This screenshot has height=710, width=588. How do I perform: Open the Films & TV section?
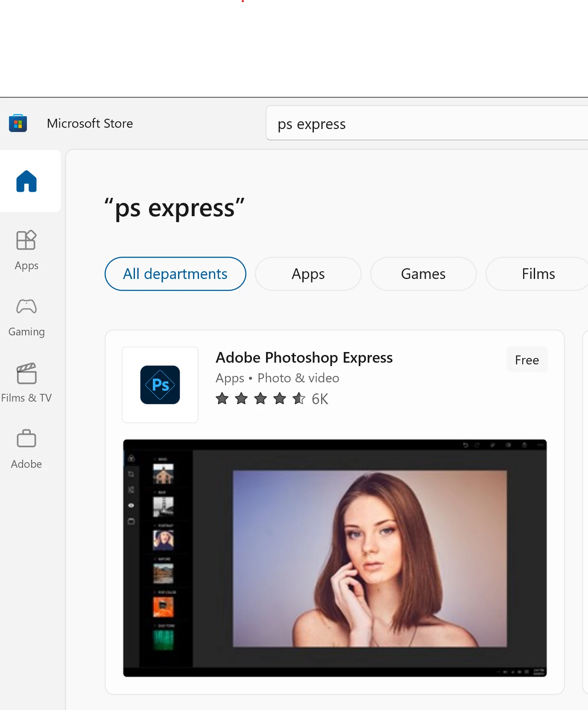(26, 383)
